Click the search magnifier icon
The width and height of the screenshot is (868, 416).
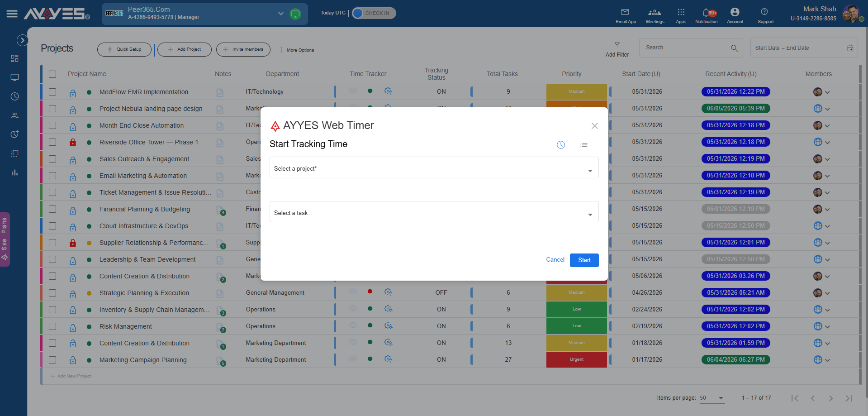[734, 48]
